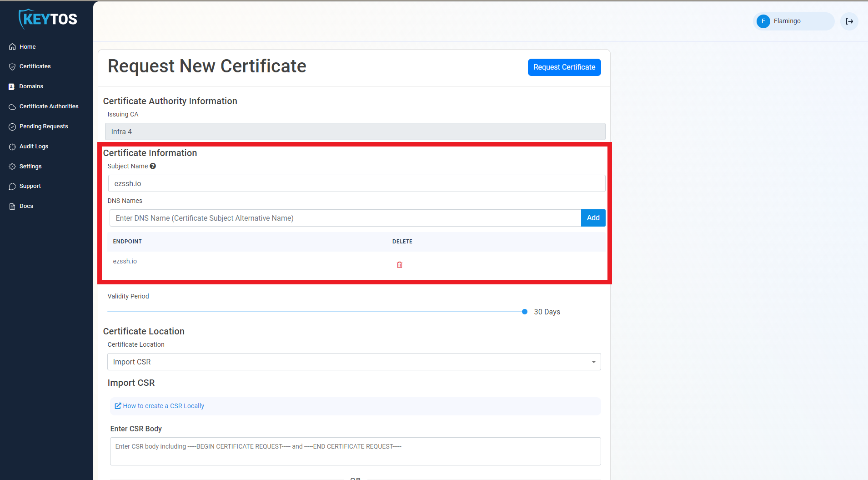The height and width of the screenshot is (480, 868).
Task: Click the Add DNS name button
Action: (x=593, y=218)
